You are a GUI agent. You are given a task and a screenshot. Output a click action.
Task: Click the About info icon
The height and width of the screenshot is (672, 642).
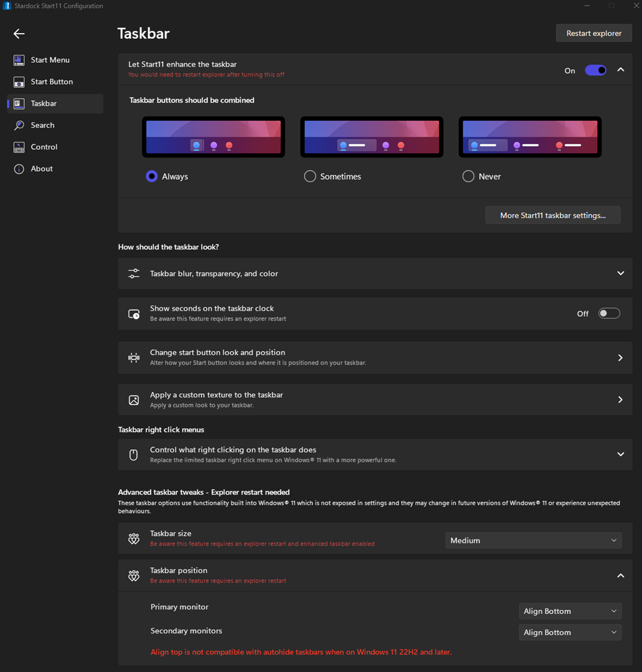click(19, 169)
